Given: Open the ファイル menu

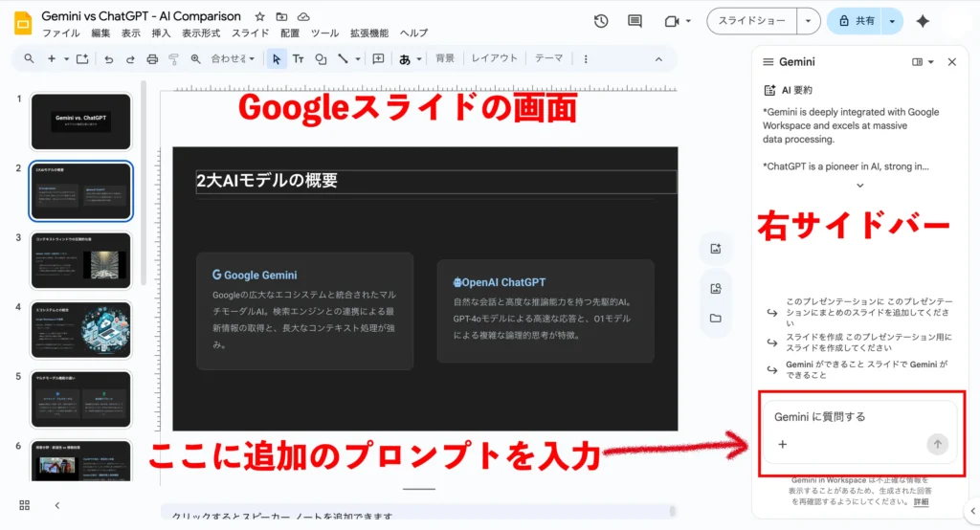Looking at the screenshot, I should 60,33.
